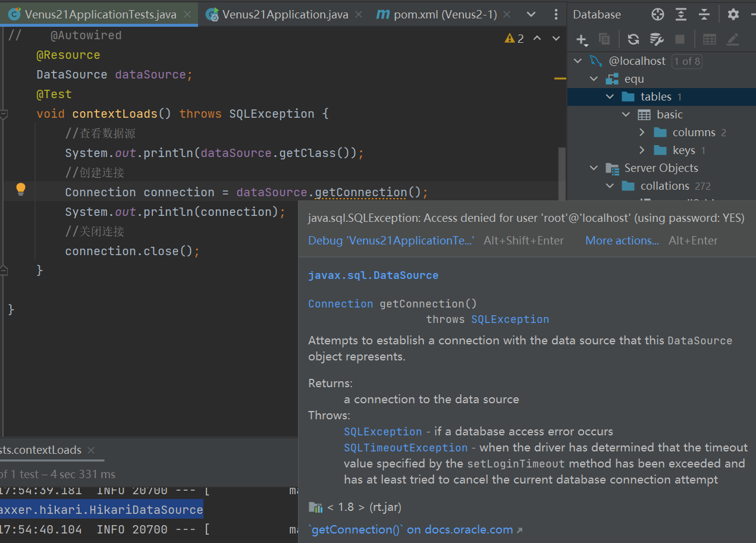
Task: Collapse the collations folder
Action: (610, 186)
